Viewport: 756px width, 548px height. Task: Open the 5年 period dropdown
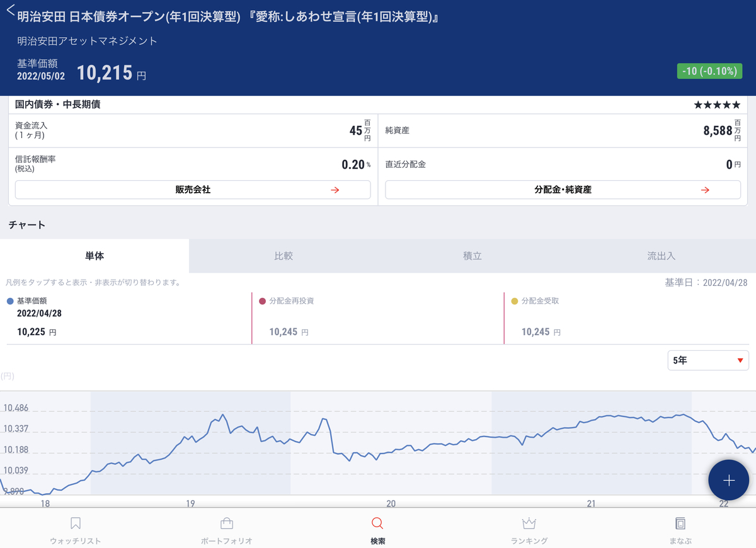708,360
